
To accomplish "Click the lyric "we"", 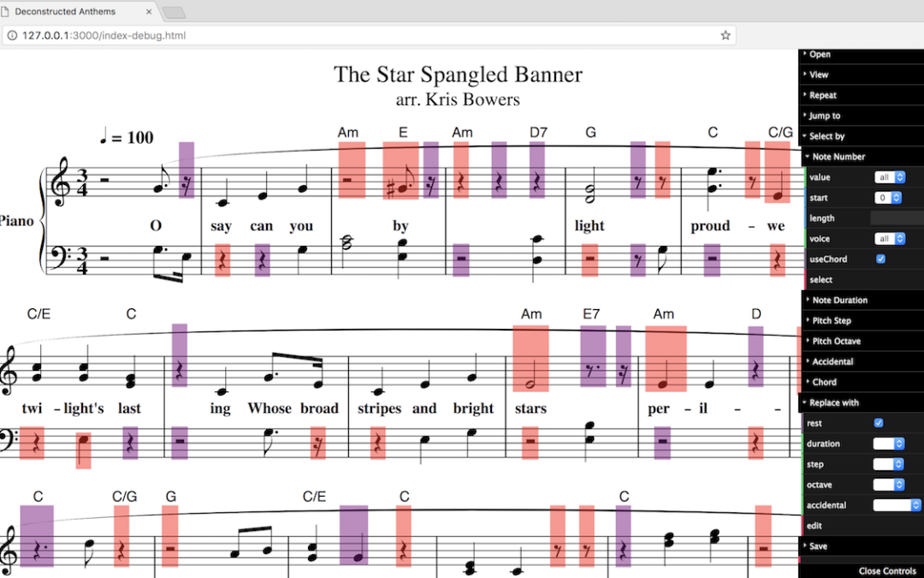I will point(775,226).
